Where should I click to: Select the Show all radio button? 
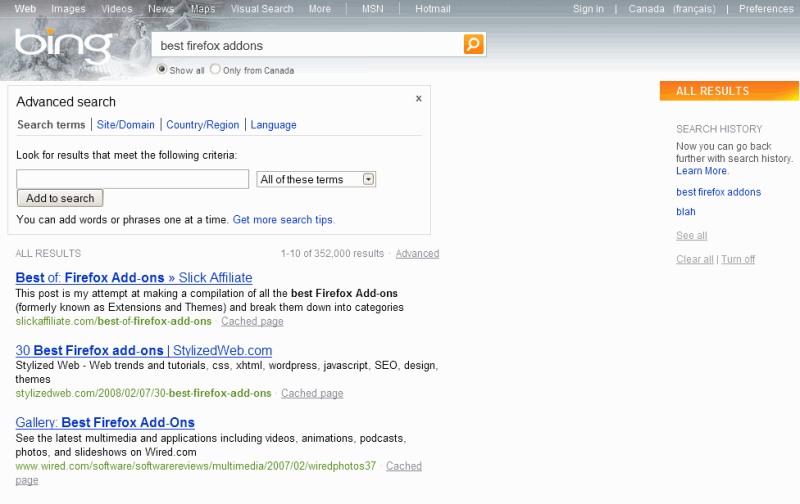pos(162,69)
